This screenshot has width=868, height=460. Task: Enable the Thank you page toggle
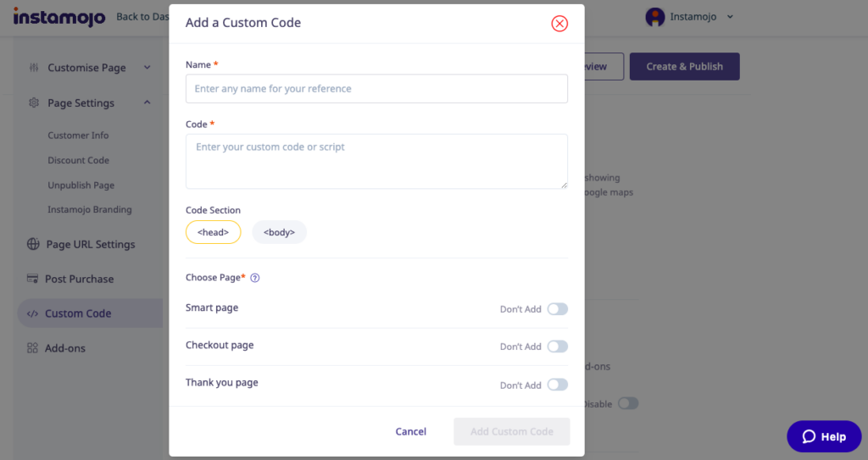[557, 385]
